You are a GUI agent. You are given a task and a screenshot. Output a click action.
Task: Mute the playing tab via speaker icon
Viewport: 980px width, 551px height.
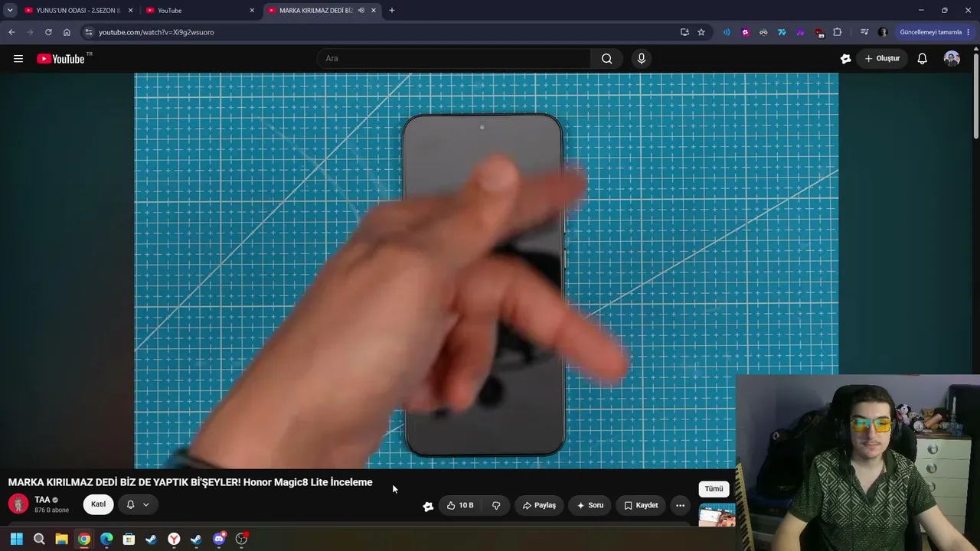pyautogui.click(x=361, y=11)
